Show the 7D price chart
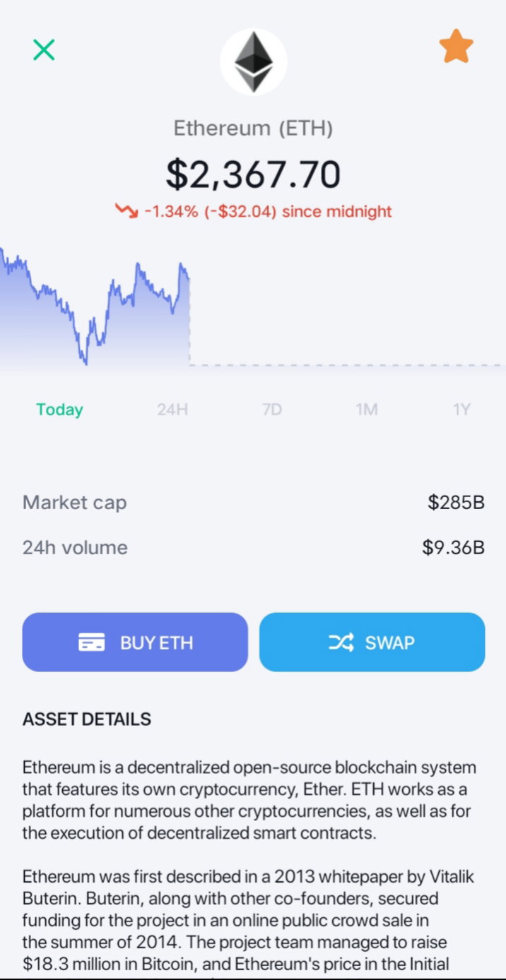 (x=272, y=410)
